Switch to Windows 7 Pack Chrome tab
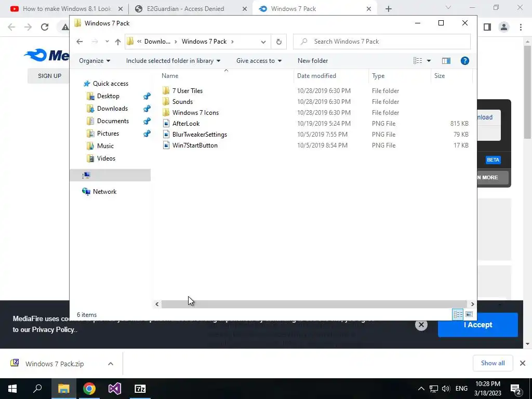This screenshot has height=399, width=532. 314,9
